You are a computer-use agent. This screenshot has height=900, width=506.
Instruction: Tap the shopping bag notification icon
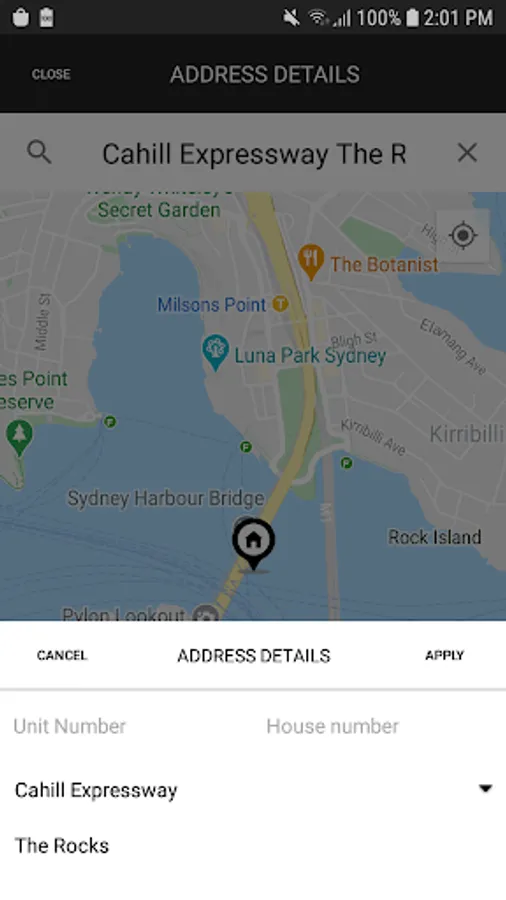coord(21,17)
